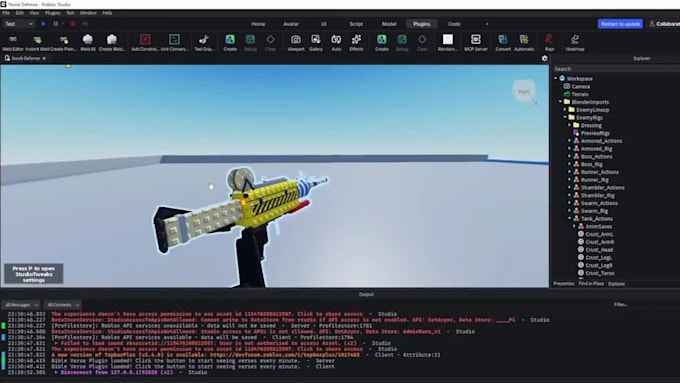680x383 pixels.
Task: Expand the Armored_Actions model
Action: point(570,141)
